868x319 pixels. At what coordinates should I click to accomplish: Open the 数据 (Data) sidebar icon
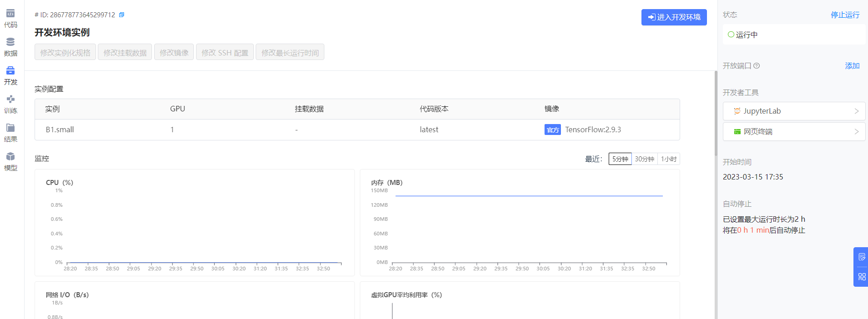point(10,42)
